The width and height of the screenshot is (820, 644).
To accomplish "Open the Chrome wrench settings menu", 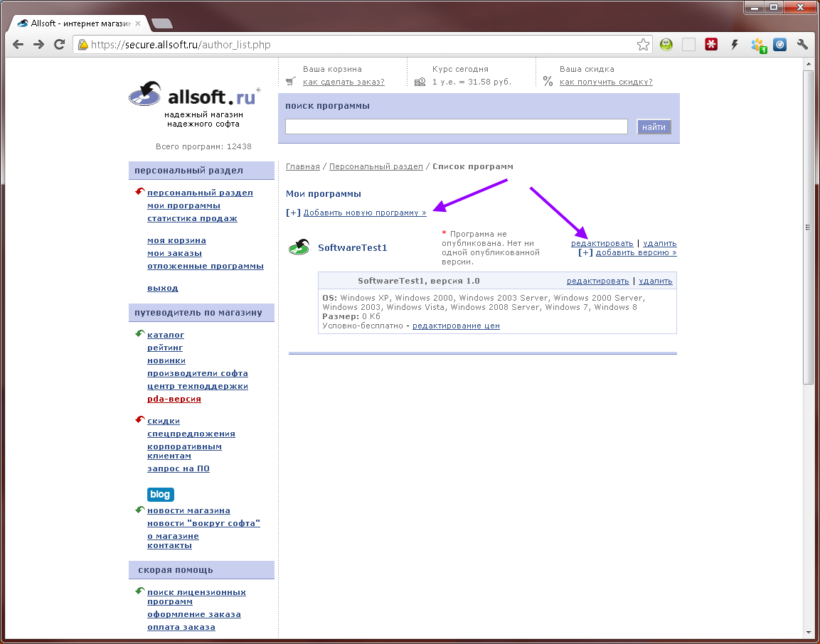I will (x=803, y=45).
